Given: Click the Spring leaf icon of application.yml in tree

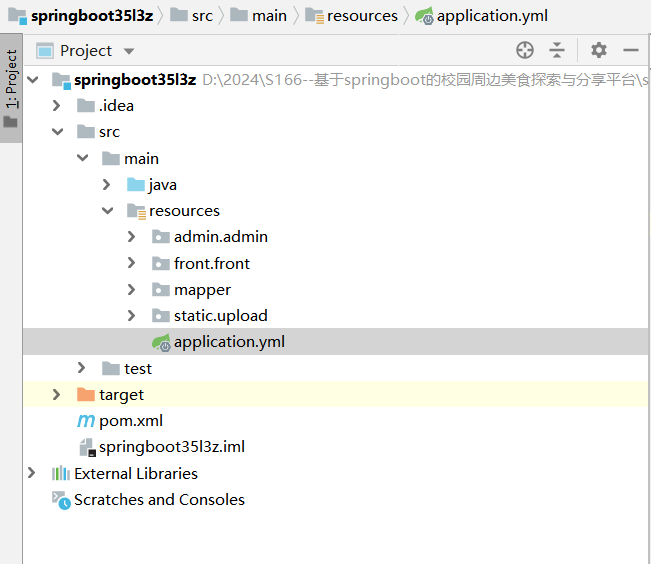Looking at the screenshot, I should [x=161, y=342].
